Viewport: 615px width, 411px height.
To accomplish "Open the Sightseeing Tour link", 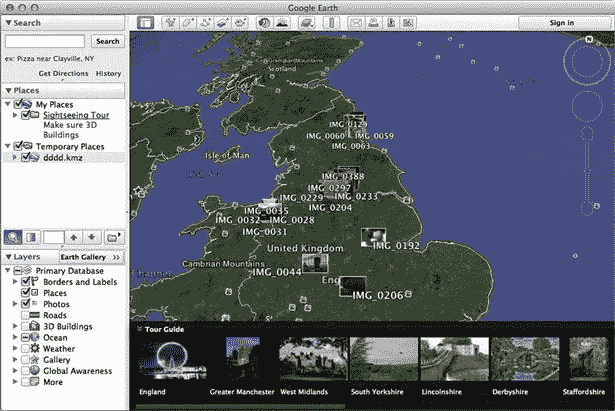I will [76, 115].
